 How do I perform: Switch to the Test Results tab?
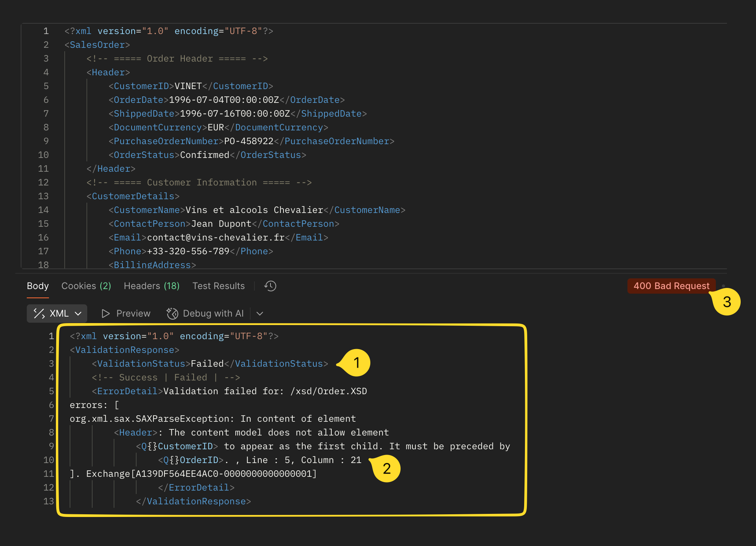point(218,286)
